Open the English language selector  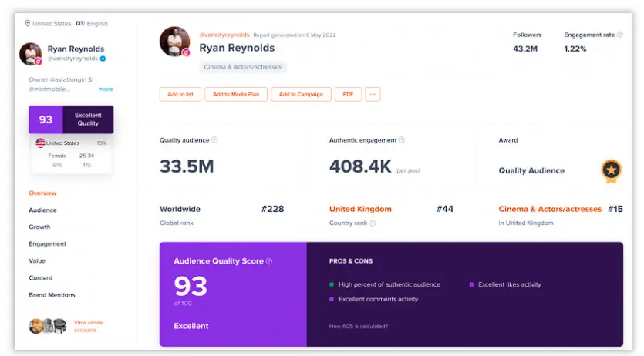coord(92,23)
